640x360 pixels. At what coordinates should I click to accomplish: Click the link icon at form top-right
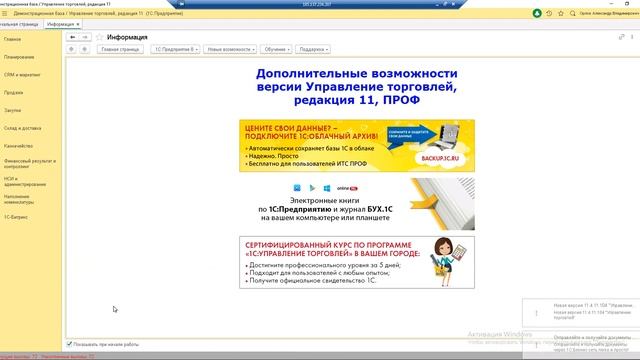point(621,37)
